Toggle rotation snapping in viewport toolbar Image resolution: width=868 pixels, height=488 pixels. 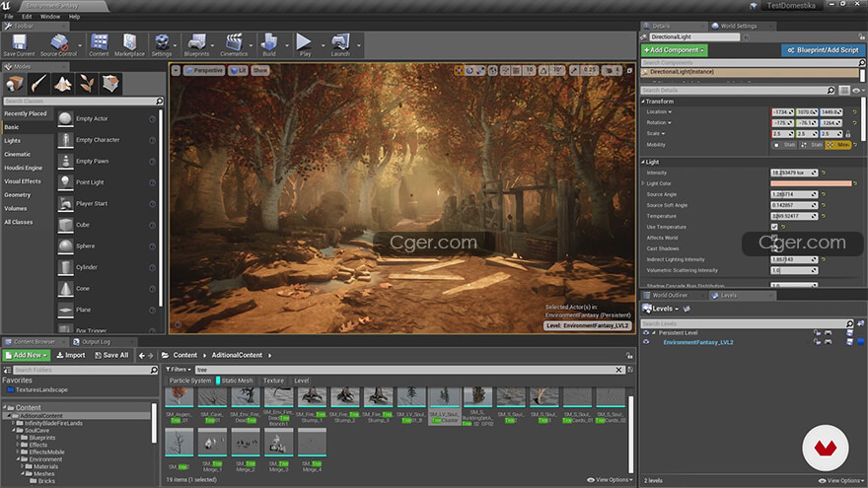543,70
